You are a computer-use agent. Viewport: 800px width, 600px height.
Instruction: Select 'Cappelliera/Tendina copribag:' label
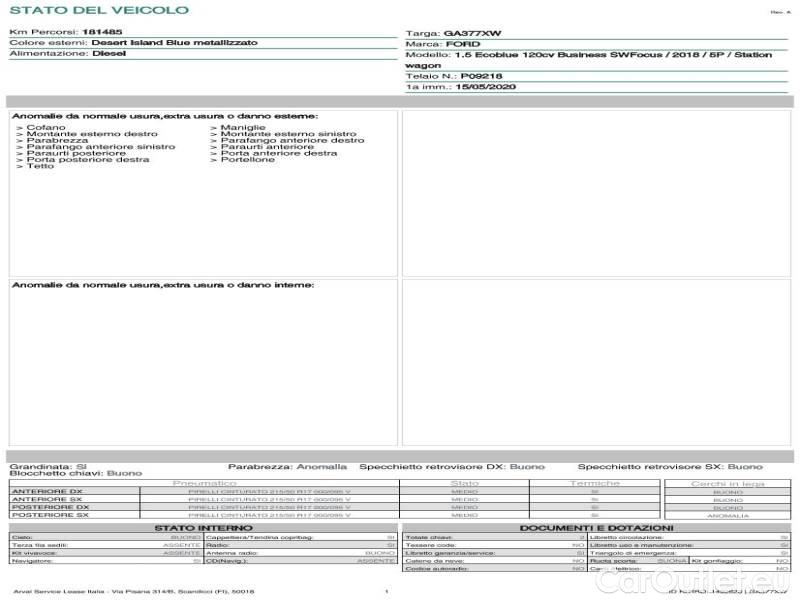click(x=259, y=538)
